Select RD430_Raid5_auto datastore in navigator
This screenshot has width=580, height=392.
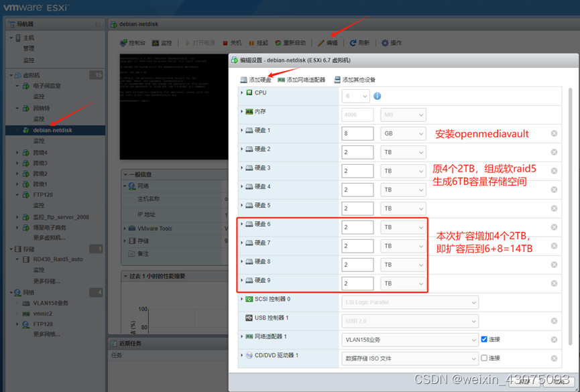(x=58, y=259)
